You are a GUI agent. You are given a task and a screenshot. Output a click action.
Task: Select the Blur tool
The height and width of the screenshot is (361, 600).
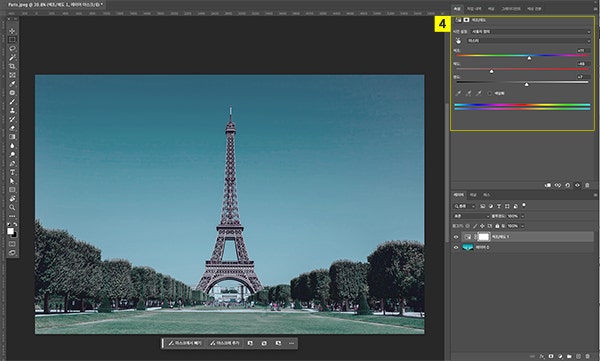[12, 145]
